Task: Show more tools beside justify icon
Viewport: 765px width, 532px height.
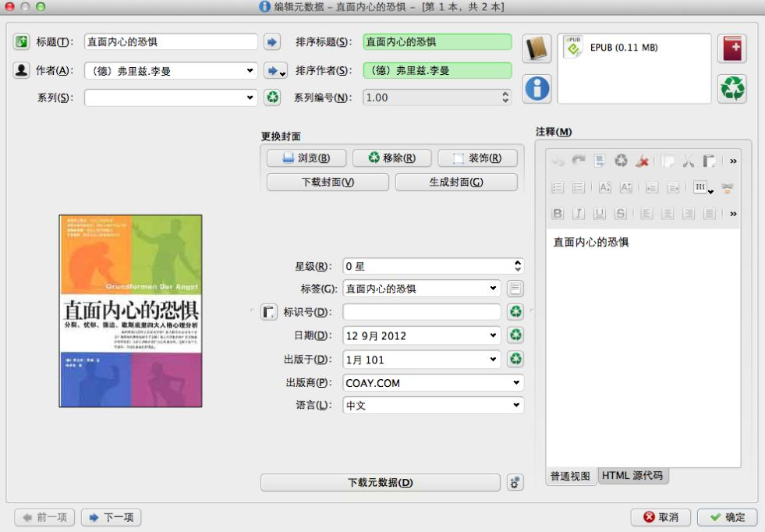Action: [x=733, y=213]
